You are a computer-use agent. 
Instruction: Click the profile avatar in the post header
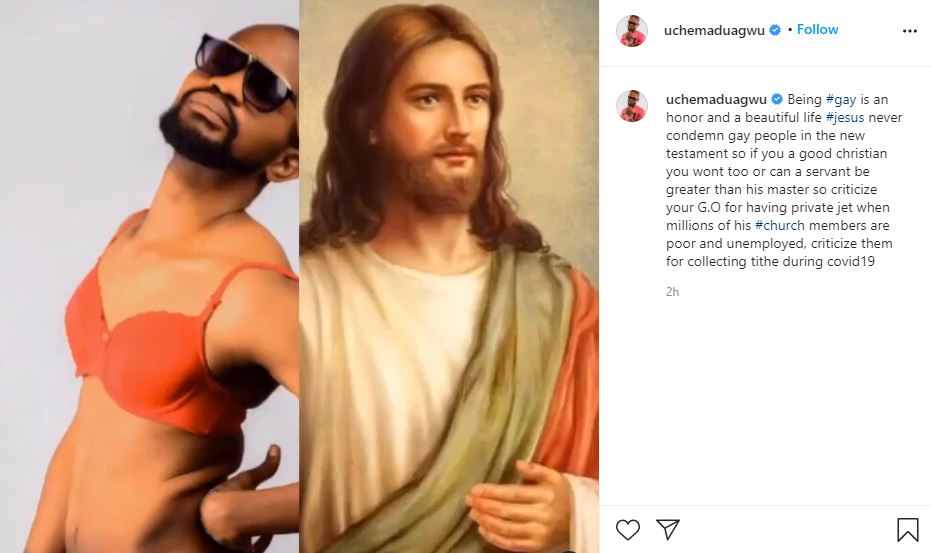coord(632,30)
